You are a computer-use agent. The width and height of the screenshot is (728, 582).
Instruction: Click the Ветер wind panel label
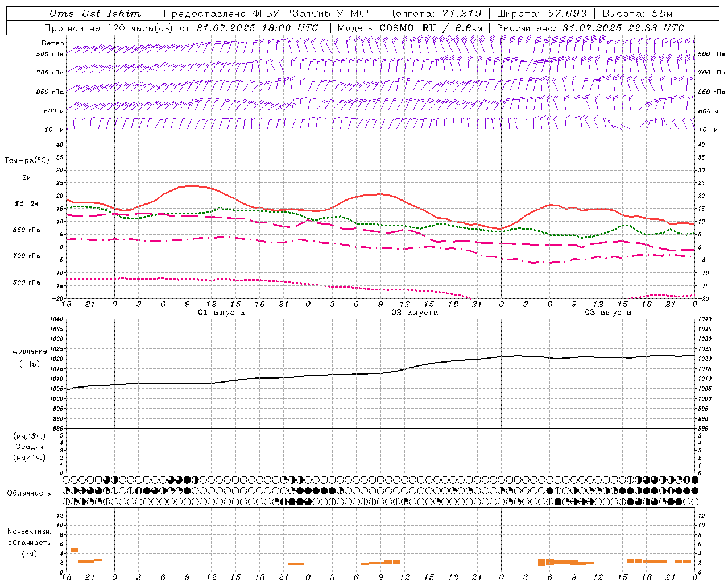[x=53, y=43]
